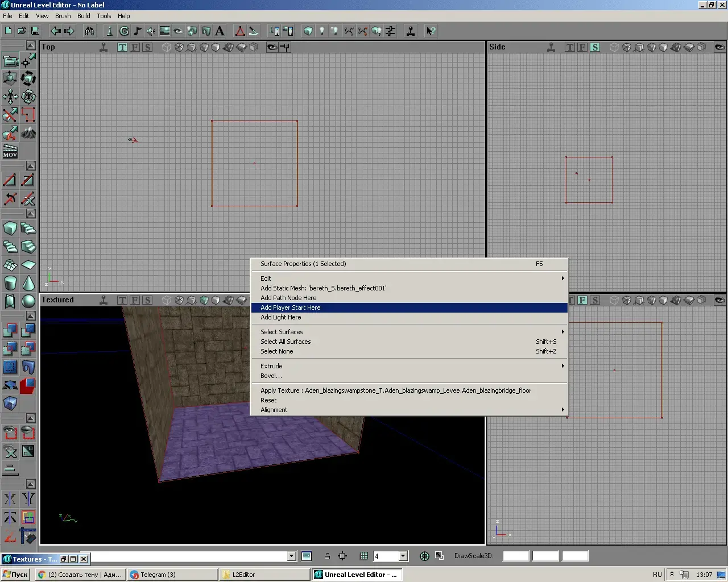
Task: Toggle F mode in Top viewport
Action: pos(135,47)
